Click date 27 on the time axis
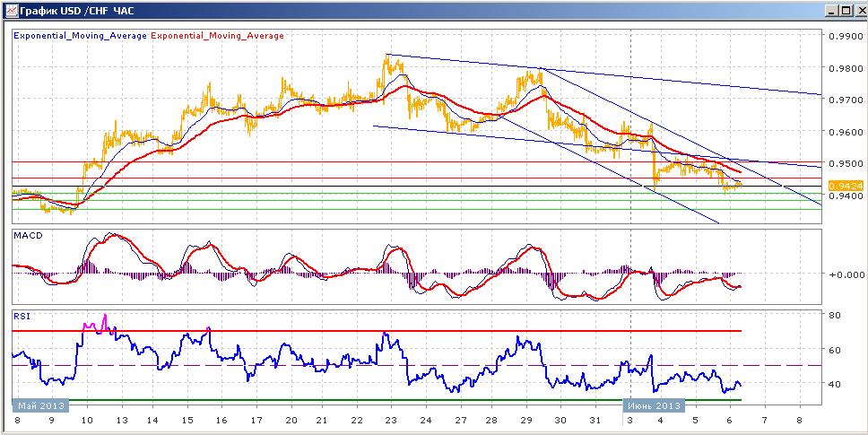The width and height of the screenshot is (868, 435). click(x=459, y=420)
